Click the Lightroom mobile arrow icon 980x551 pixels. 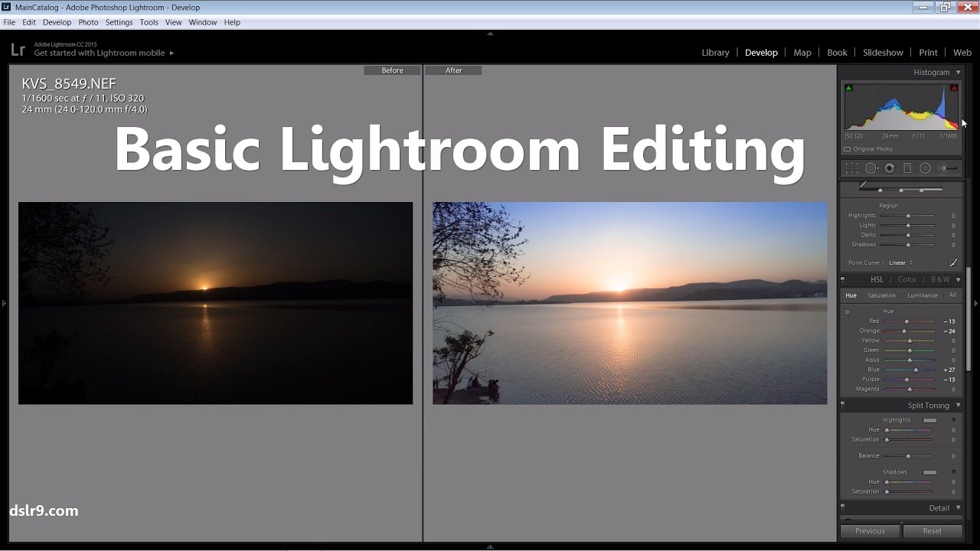click(171, 54)
